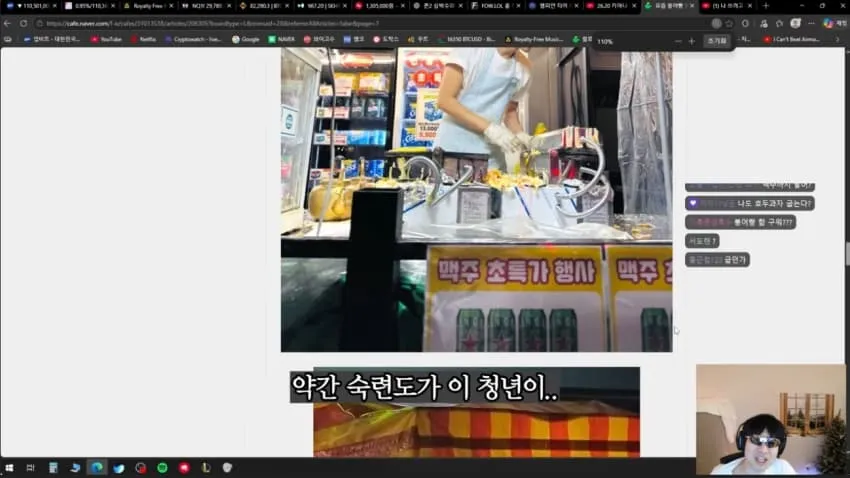850x478 pixels.
Task: Open the Netflix bookmark
Action: [x=144, y=40]
